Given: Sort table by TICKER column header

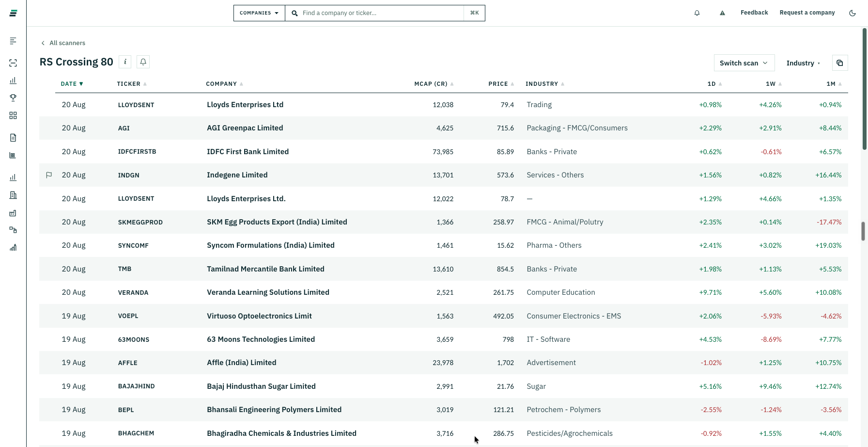Looking at the screenshot, I should (132, 84).
